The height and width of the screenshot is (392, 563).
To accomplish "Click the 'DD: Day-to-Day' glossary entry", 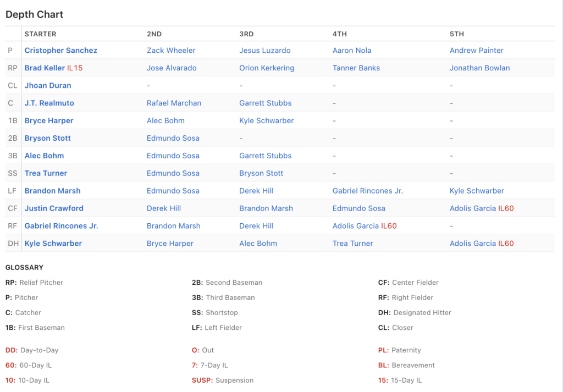I will [x=32, y=350].
